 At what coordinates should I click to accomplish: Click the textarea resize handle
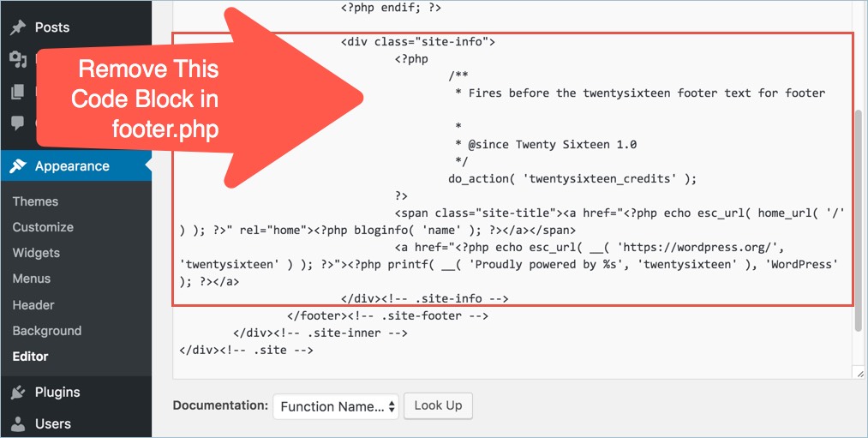coord(859,374)
